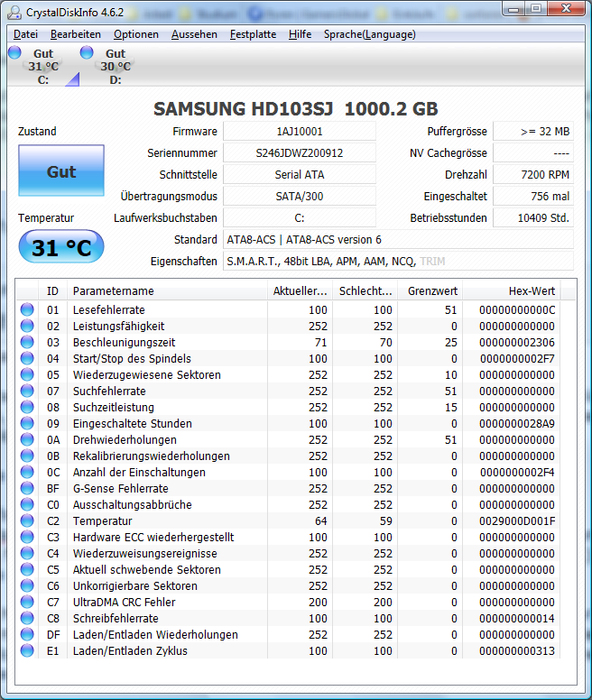Click the status orb for Eingeschaltete Stunden

click(x=27, y=423)
